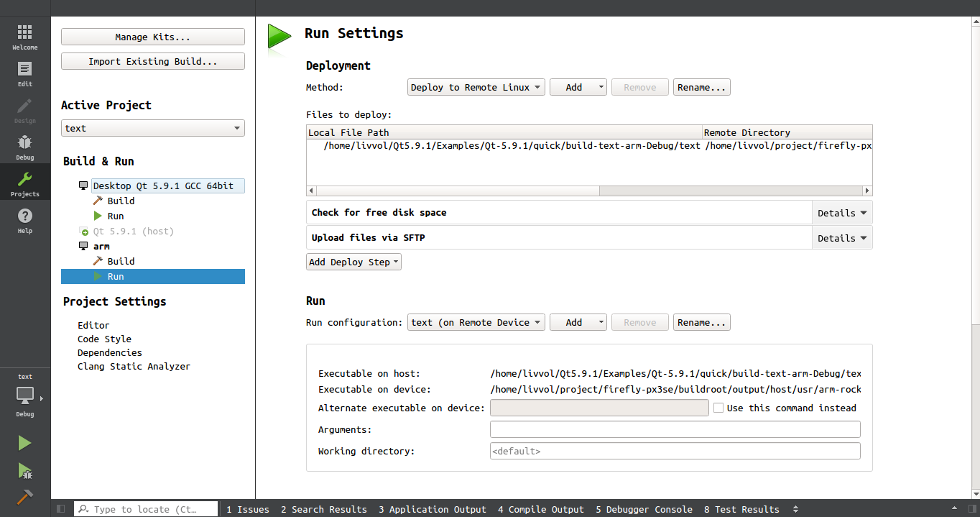Image resolution: width=980 pixels, height=517 pixels.
Task: Start debugging with bug-play icon
Action: pyautogui.click(x=25, y=471)
